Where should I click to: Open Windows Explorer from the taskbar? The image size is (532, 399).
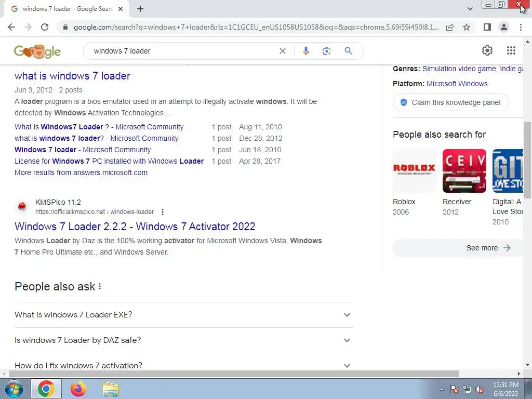[x=111, y=389]
